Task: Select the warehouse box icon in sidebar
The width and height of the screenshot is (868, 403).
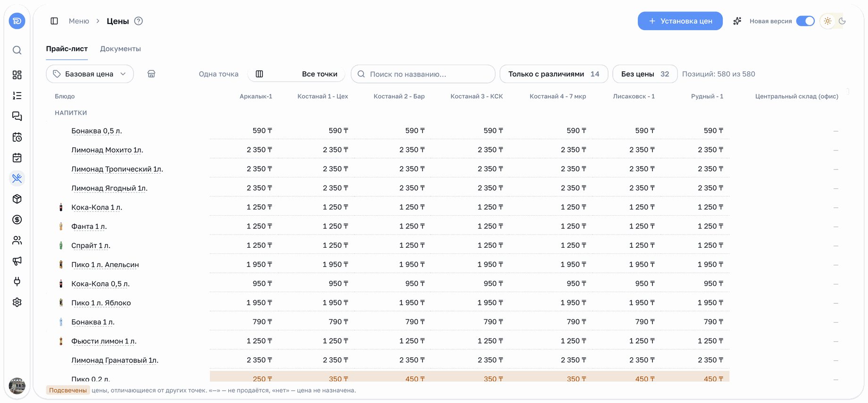Action: coord(17,199)
